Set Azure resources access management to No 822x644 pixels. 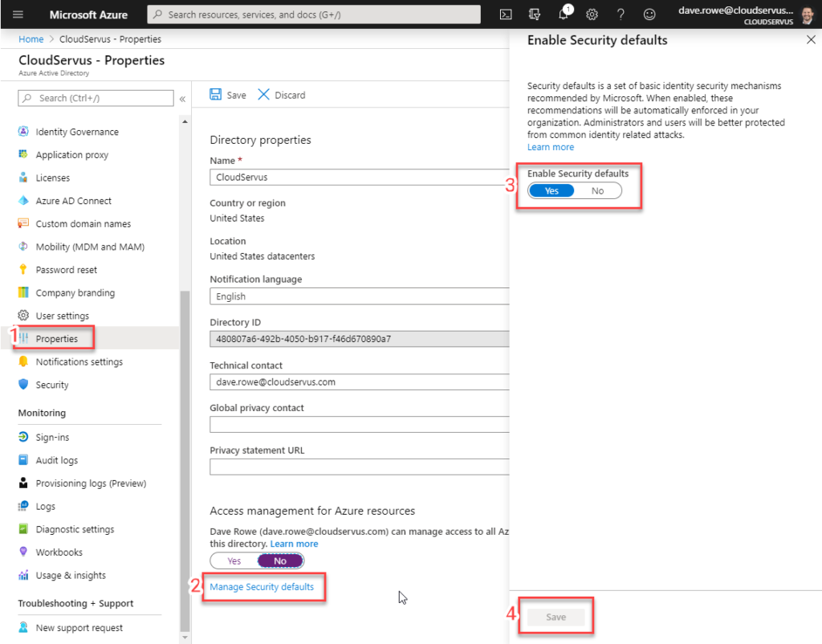coord(280,560)
